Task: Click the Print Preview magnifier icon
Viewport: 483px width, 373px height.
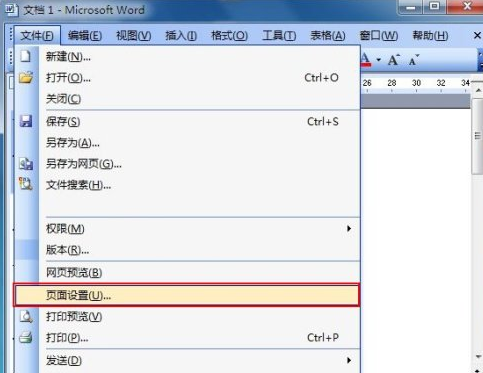Action: 26,316
